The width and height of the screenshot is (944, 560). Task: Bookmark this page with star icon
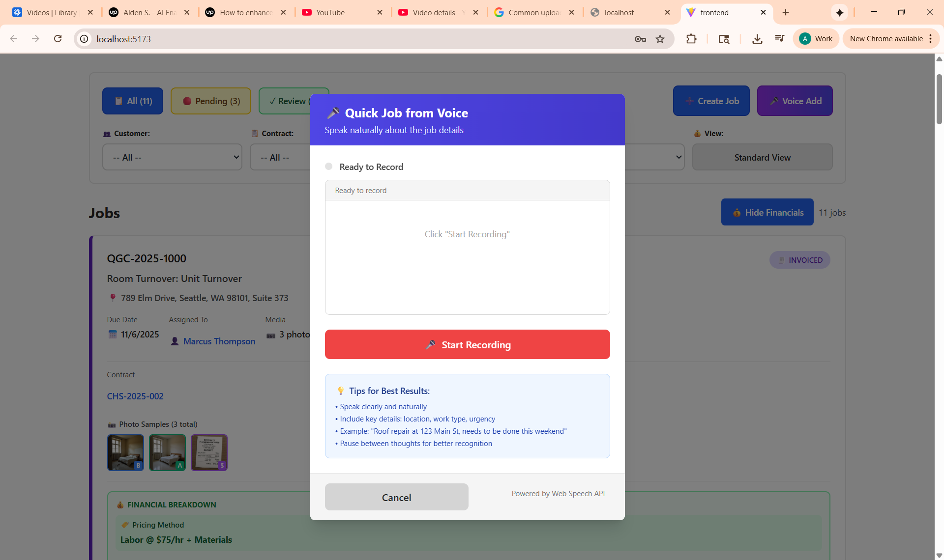tap(660, 39)
